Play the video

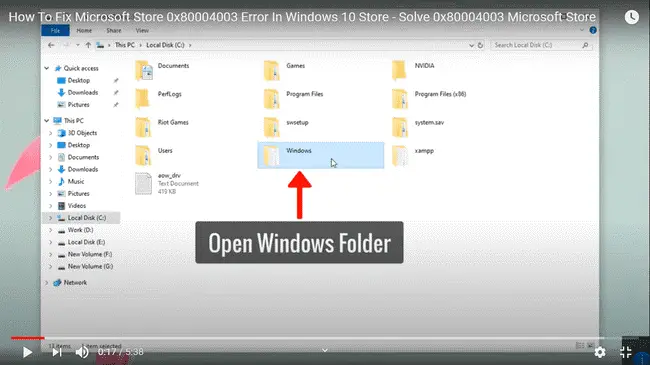click(27, 352)
